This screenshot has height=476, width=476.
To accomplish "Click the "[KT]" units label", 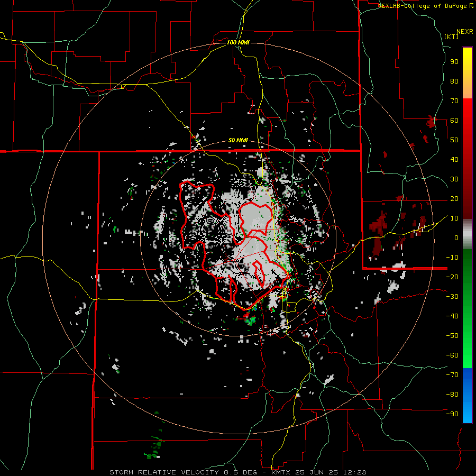I will coord(451,36).
